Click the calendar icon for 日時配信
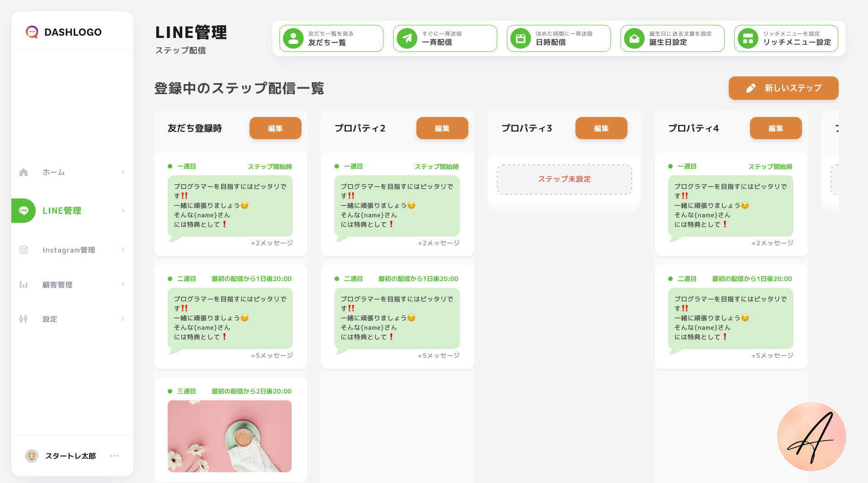This screenshot has width=868, height=483. click(x=521, y=38)
